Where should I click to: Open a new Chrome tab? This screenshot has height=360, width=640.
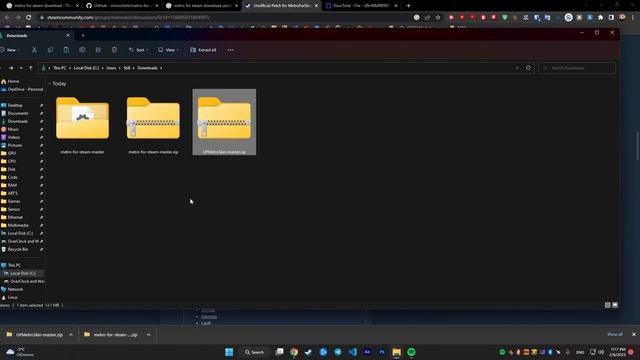pyautogui.click(x=408, y=6)
